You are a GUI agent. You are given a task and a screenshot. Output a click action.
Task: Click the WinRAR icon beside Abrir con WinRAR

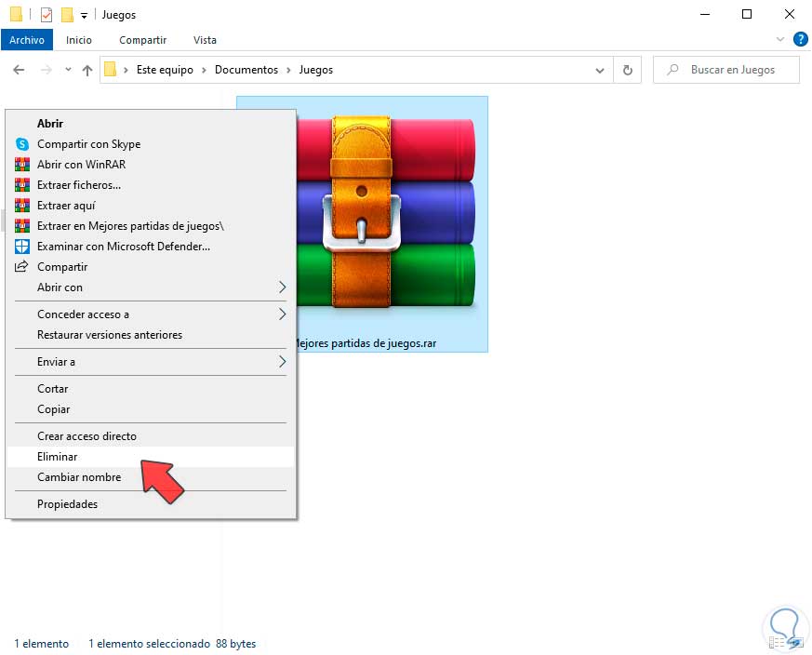(21, 165)
